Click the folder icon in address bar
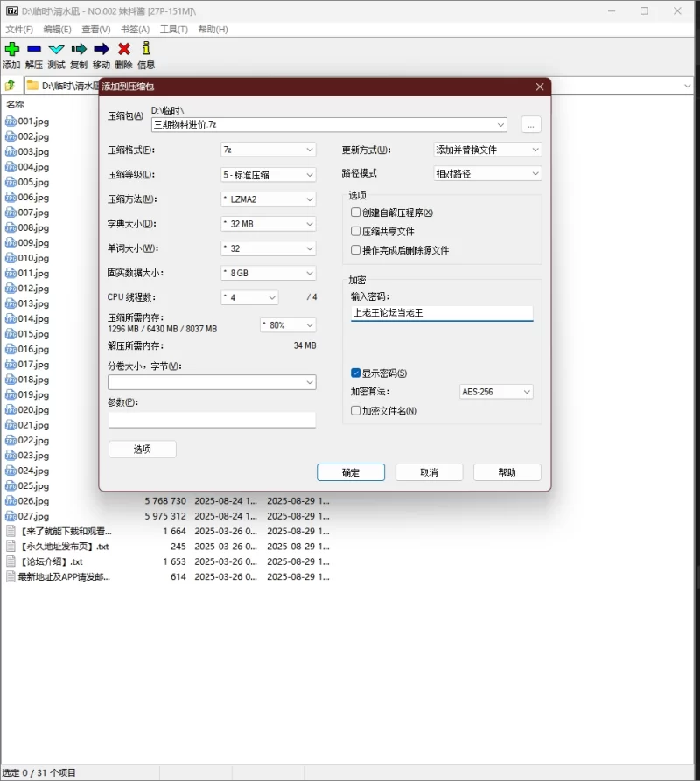The image size is (700, 781). point(32,86)
